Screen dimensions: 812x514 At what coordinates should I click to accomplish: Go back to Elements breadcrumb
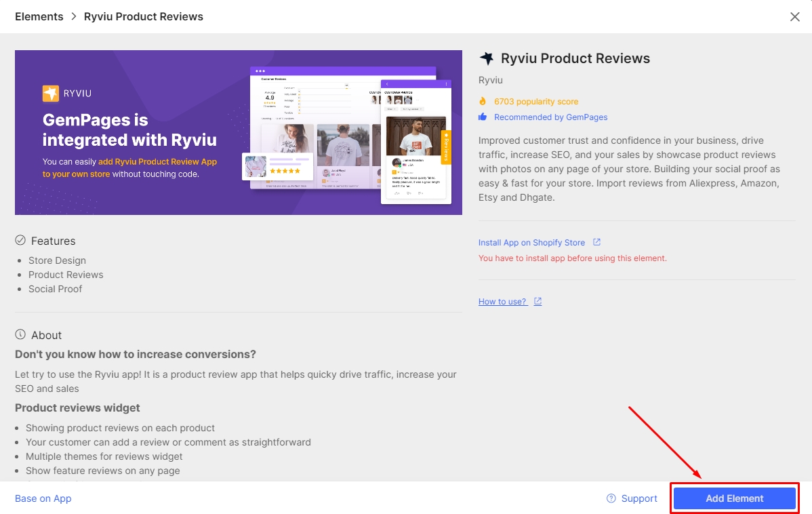pyautogui.click(x=39, y=16)
